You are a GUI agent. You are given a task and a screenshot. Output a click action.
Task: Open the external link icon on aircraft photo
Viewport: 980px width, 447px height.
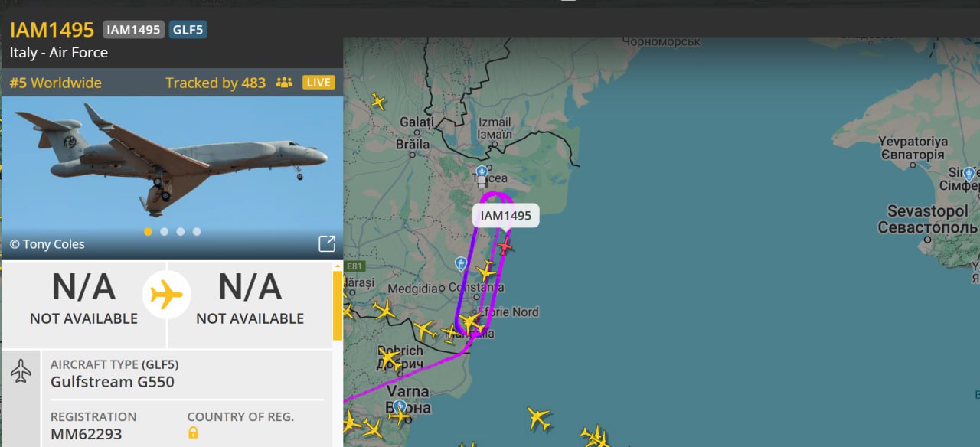(327, 244)
